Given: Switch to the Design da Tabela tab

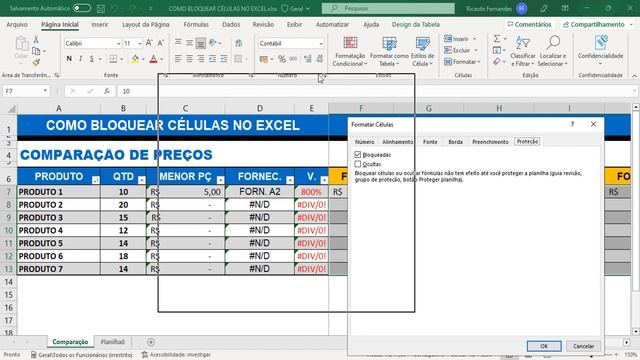Looking at the screenshot, I should [416, 24].
